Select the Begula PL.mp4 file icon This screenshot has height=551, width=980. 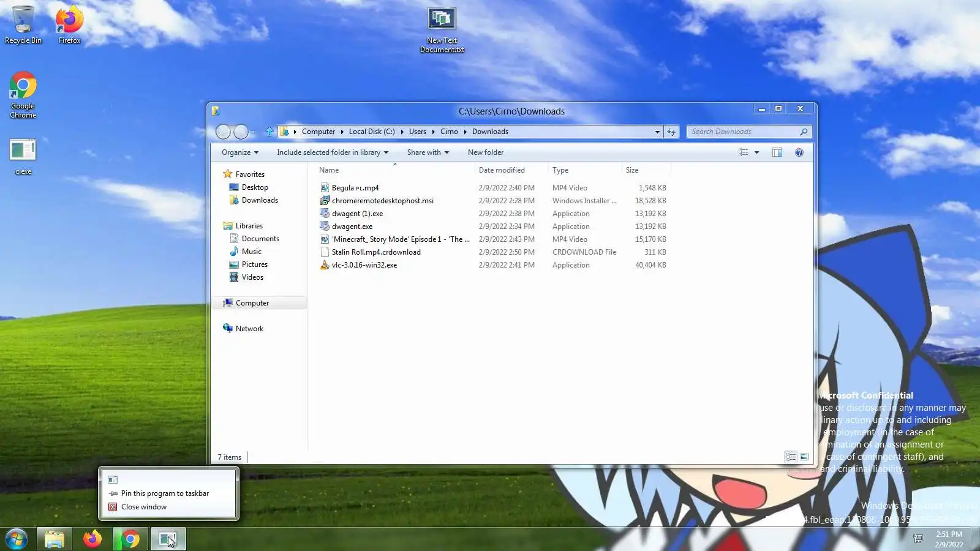pos(325,188)
